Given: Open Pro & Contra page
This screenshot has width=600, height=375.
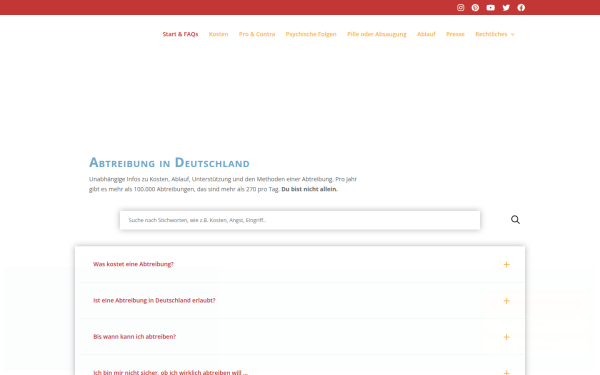Looking at the screenshot, I should [x=257, y=34].
